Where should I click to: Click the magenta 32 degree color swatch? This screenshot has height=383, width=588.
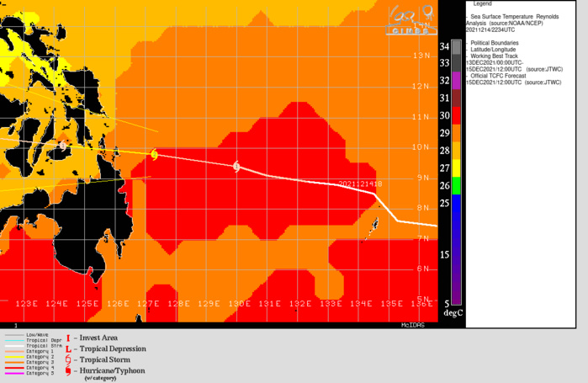(x=456, y=81)
